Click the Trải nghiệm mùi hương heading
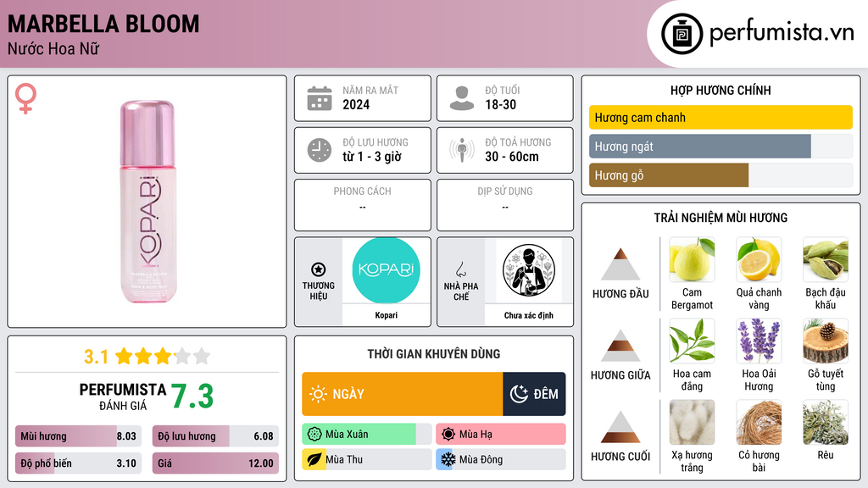Image resolution: width=868 pixels, height=488 pixels. [x=721, y=218]
